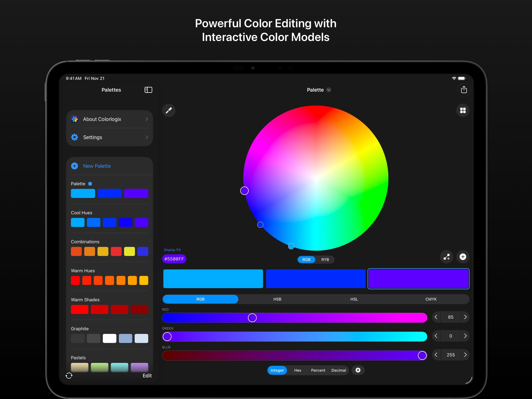Click the Blue slider thumb

click(422, 355)
